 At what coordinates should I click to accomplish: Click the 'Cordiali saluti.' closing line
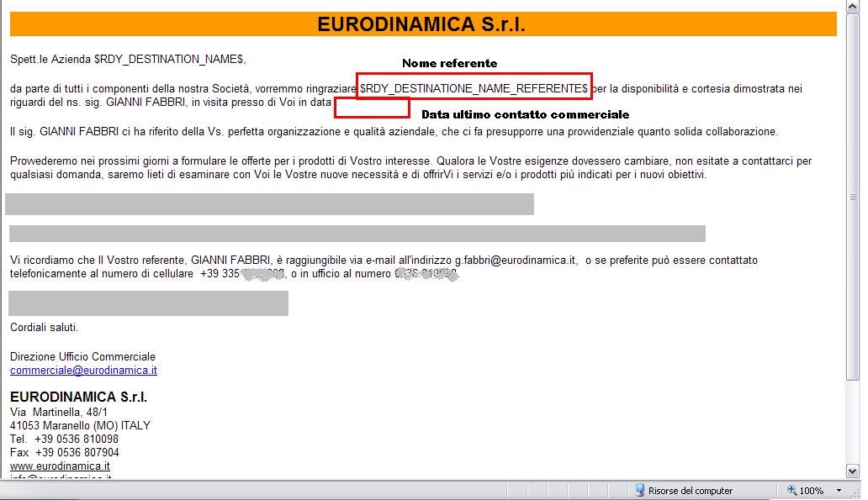(45, 328)
